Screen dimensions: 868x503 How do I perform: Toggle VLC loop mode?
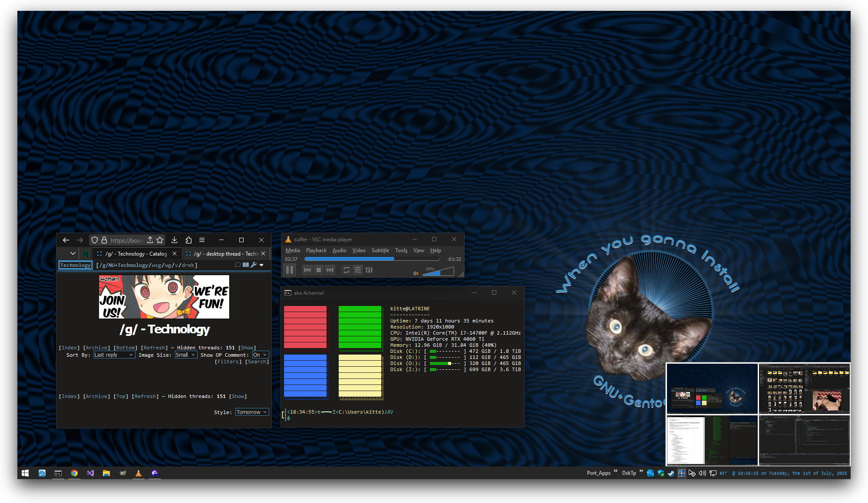(x=347, y=270)
